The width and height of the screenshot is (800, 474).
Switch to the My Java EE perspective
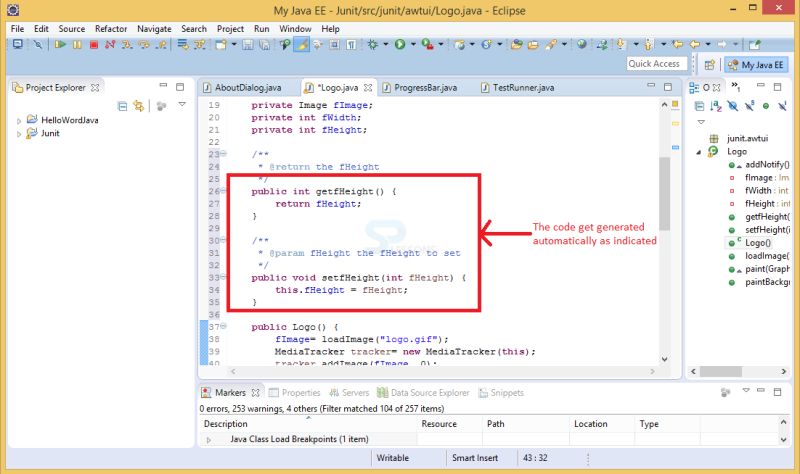coord(757,65)
